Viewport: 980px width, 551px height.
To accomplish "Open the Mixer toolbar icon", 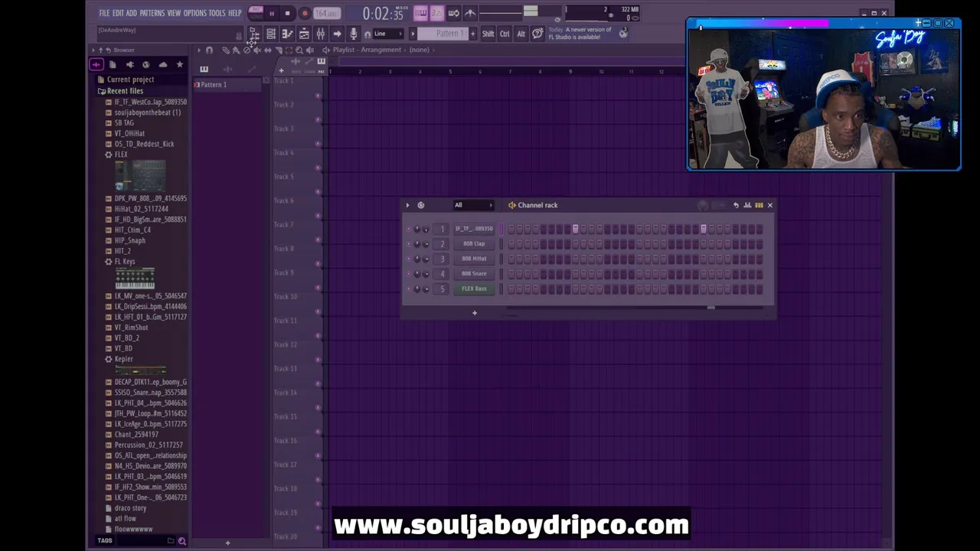I will tap(320, 34).
